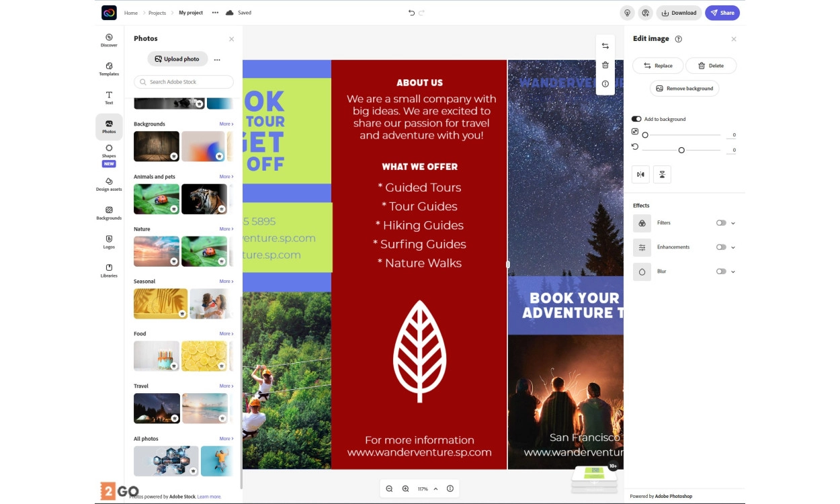Click the flip horizontal icon
The height and width of the screenshot is (504, 840).
tap(640, 175)
